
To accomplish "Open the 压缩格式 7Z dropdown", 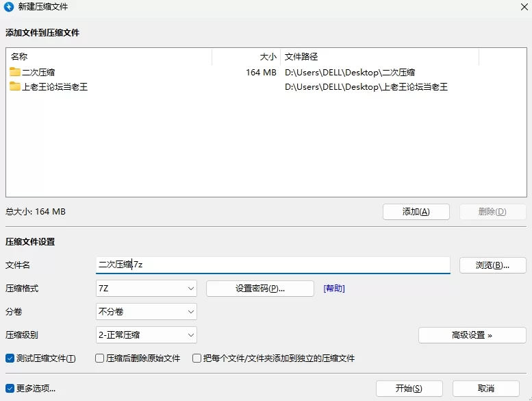I will (147, 289).
